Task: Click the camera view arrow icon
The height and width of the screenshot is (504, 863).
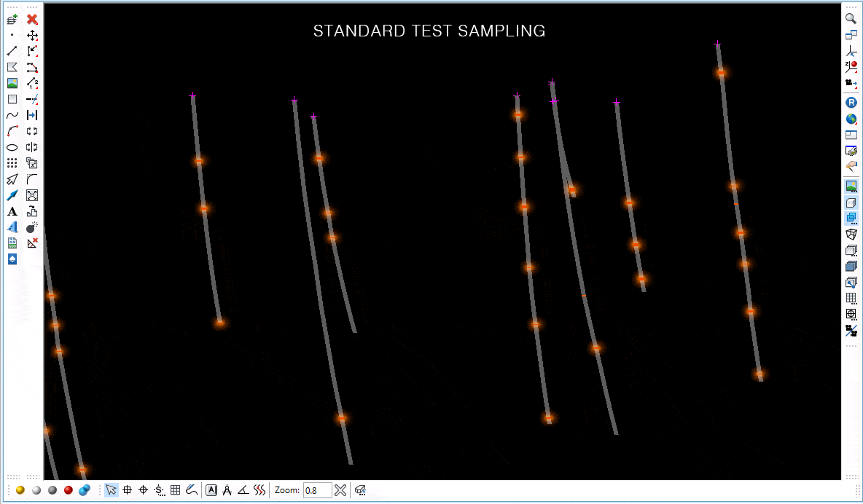Action: coord(851,83)
